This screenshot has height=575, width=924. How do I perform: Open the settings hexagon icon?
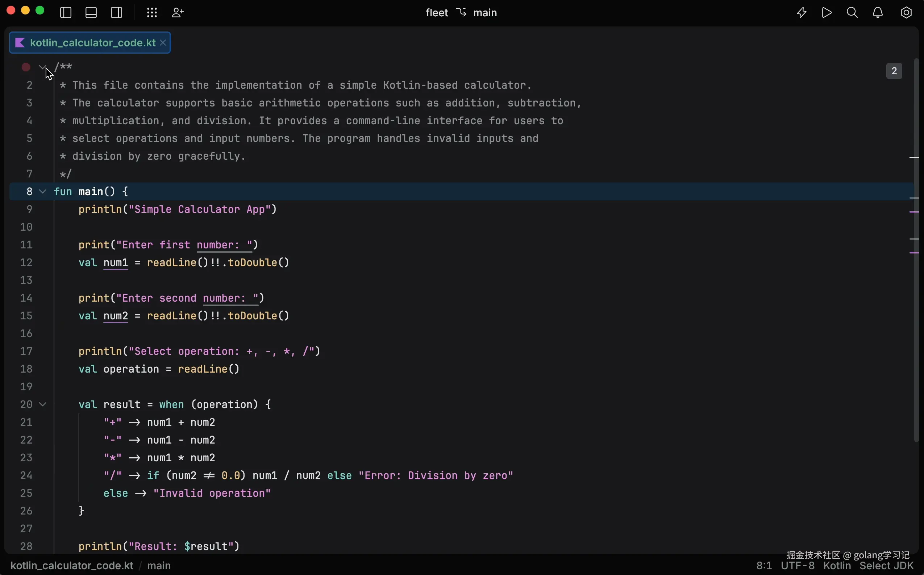click(x=906, y=13)
